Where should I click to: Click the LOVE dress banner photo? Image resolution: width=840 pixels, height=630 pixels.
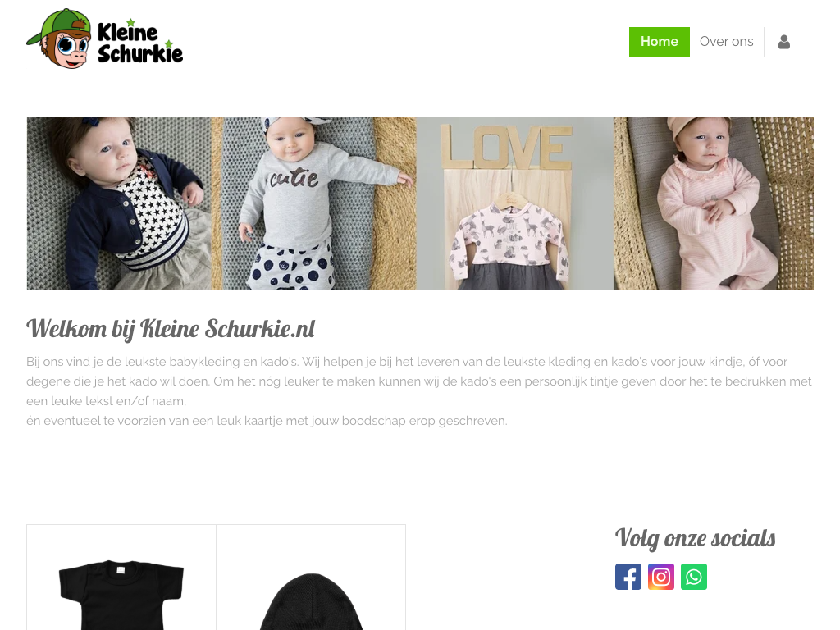(515, 203)
